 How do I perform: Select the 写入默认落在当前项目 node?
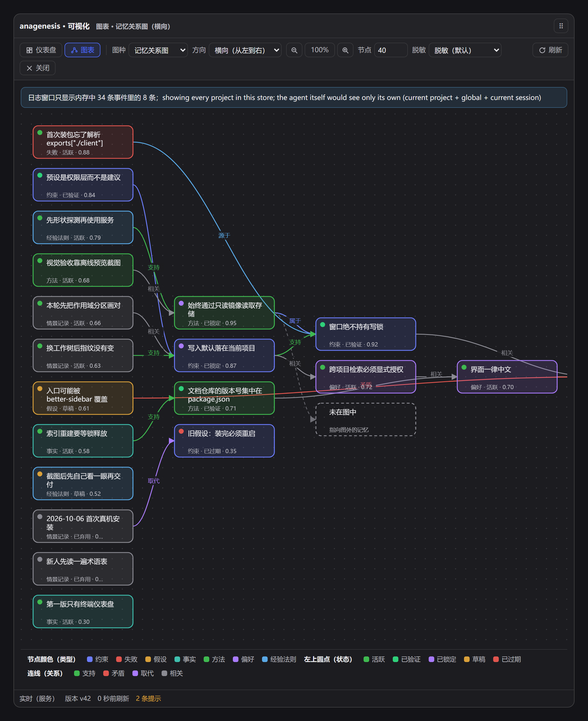tap(224, 355)
